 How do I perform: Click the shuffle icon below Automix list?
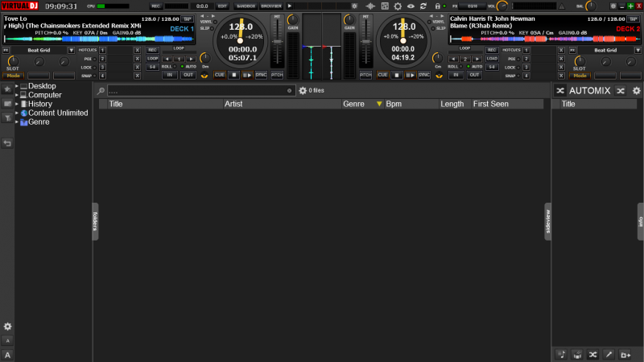[x=592, y=355]
